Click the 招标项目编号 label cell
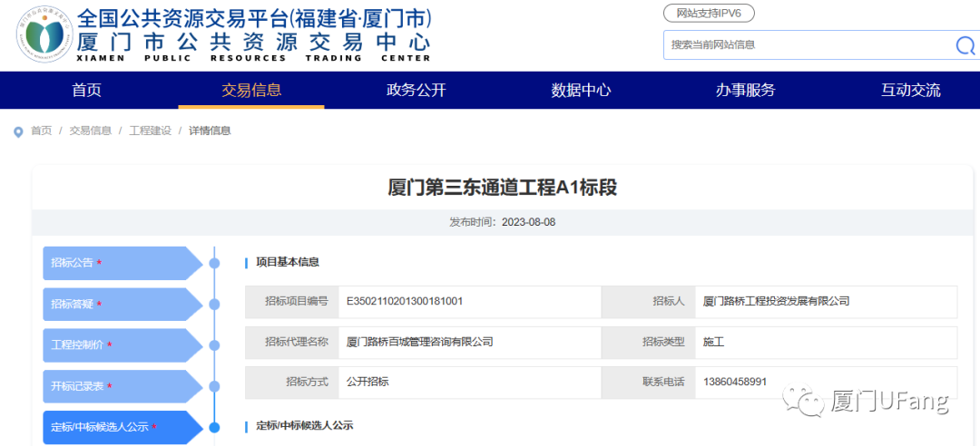This screenshot has width=980, height=446. click(x=292, y=302)
